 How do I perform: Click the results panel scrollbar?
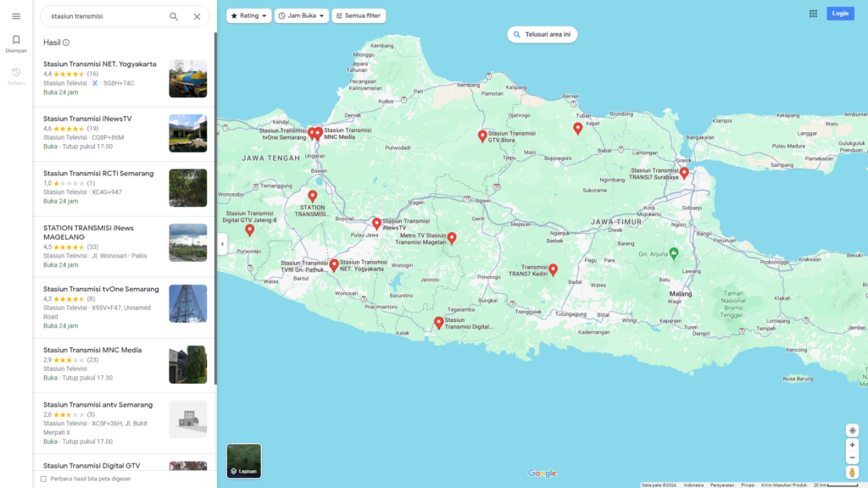pyautogui.click(x=215, y=208)
